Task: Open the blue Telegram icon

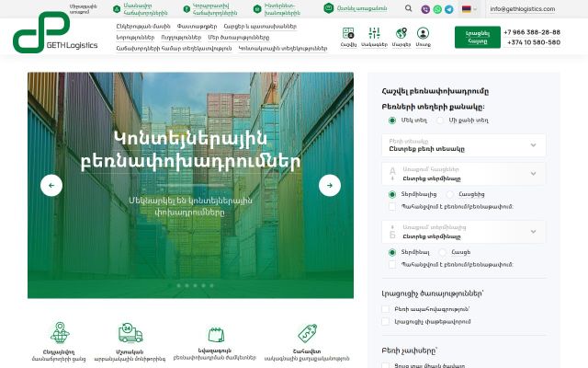Action: (449, 9)
